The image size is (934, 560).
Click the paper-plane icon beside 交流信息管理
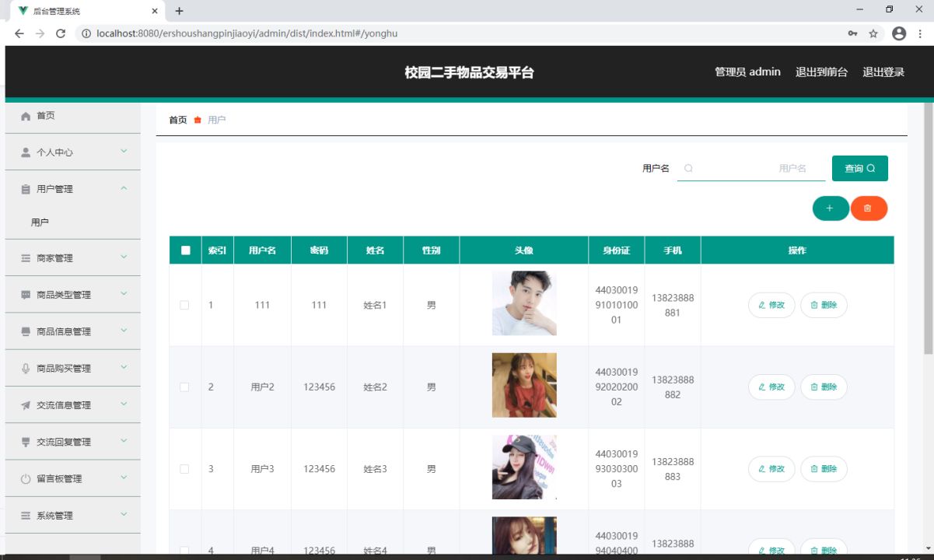click(x=26, y=405)
